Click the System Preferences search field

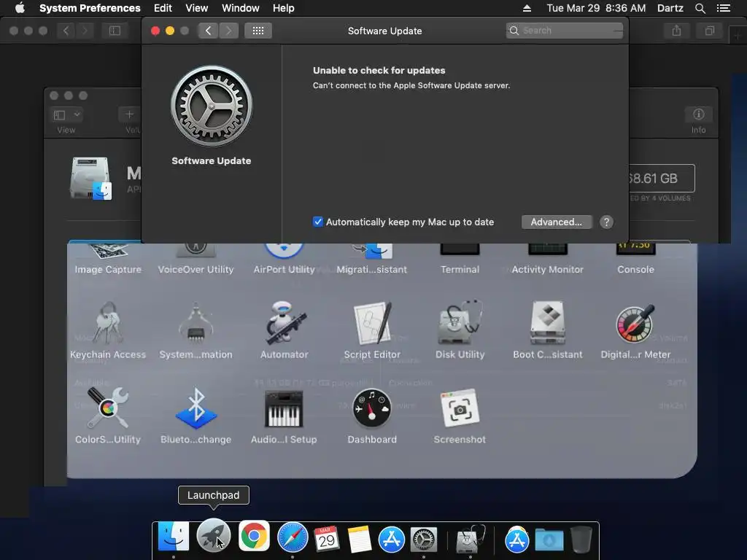pos(565,31)
